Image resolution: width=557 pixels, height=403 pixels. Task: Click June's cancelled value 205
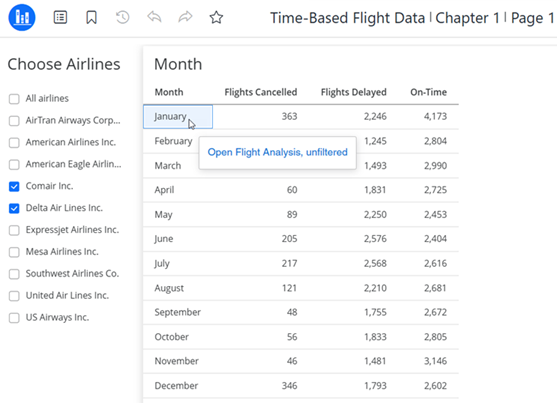290,239
